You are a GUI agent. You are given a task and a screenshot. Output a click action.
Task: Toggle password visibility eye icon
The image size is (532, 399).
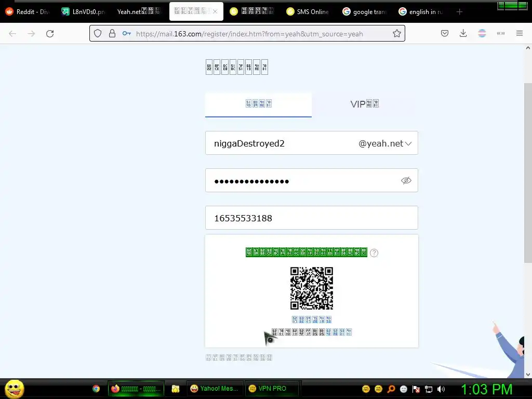tap(406, 180)
